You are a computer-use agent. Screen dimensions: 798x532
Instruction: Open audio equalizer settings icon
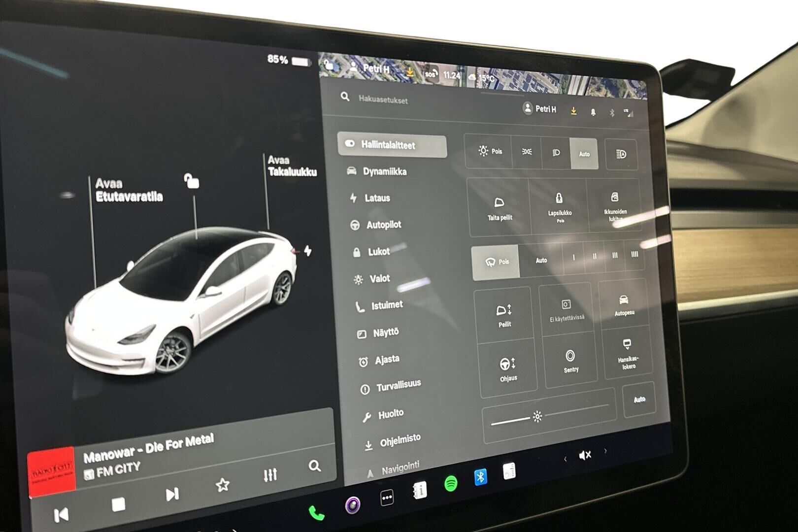(x=270, y=475)
